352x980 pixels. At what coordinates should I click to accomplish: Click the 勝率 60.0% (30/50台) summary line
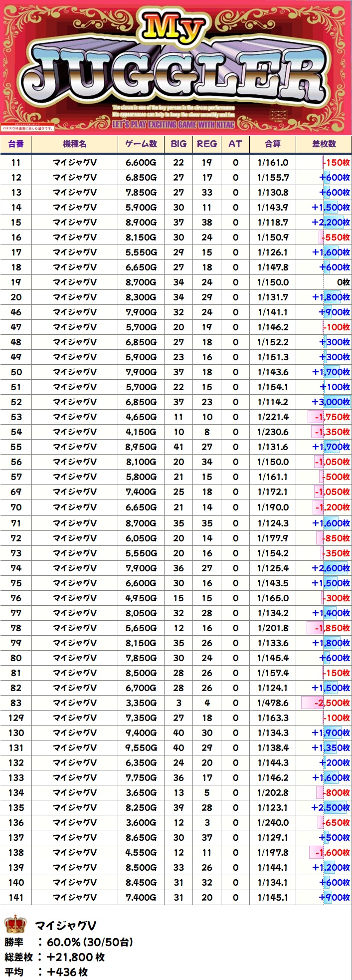(x=70, y=942)
